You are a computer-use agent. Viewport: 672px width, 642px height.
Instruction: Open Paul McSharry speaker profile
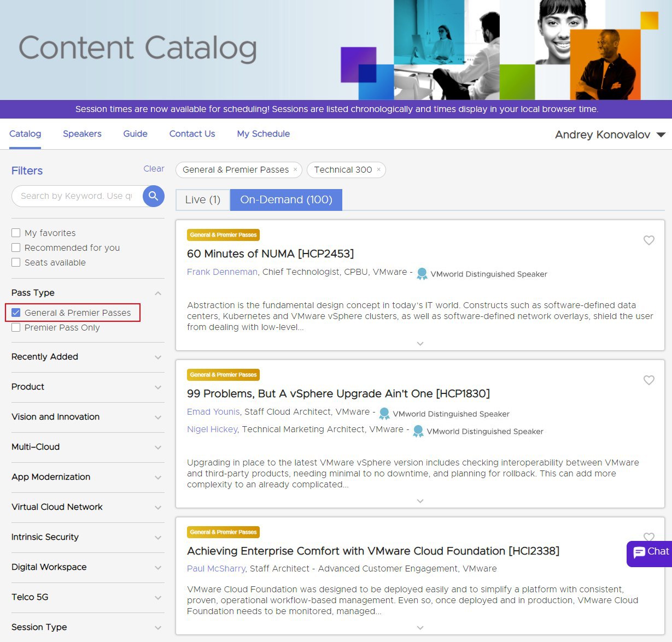pyautogui.click(x=216, y=568)
